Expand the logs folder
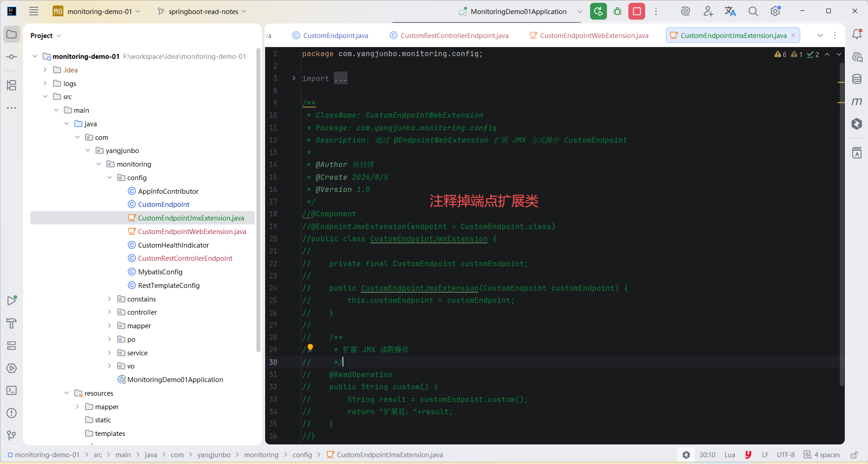Viewport: 868px width, 464px height. [x=45, y=83]
